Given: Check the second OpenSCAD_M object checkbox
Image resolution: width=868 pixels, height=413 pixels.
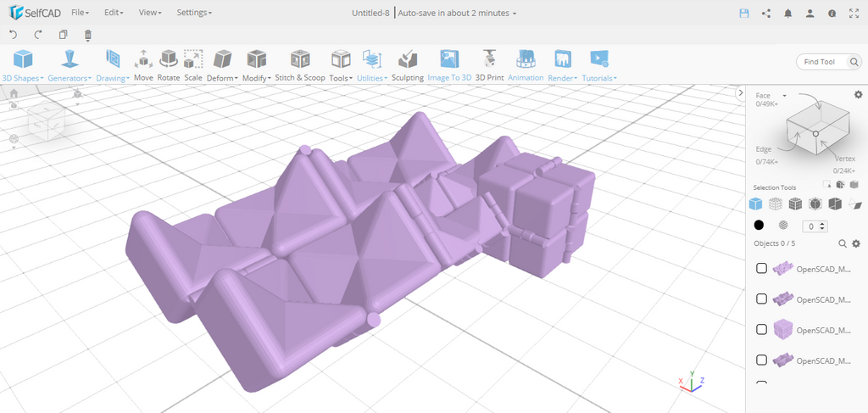Looking at the screenshot, I should [762, 299].
